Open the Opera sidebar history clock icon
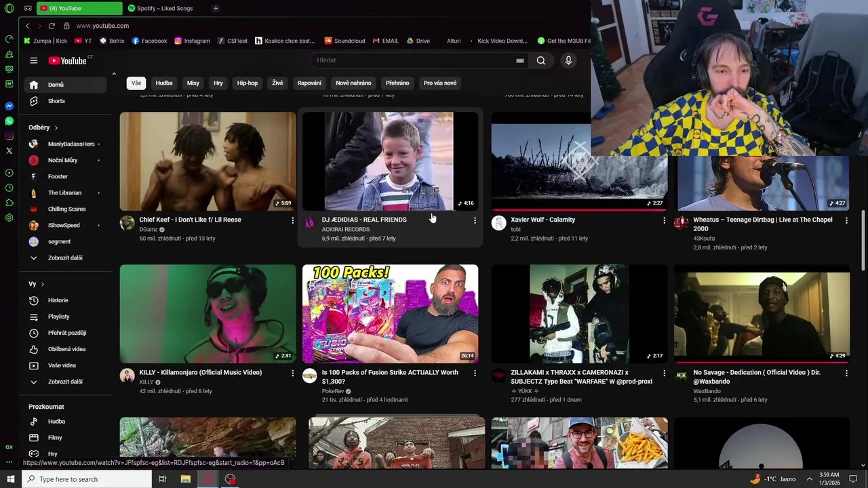 [9, 188]
